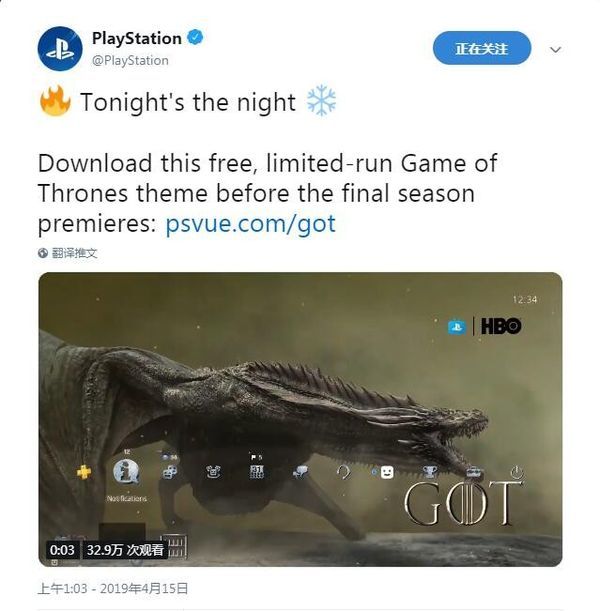Click the Power icon in the PS4 menu
Image resolution: width=600 pixels, height=611 pixels.
point(517,472)
